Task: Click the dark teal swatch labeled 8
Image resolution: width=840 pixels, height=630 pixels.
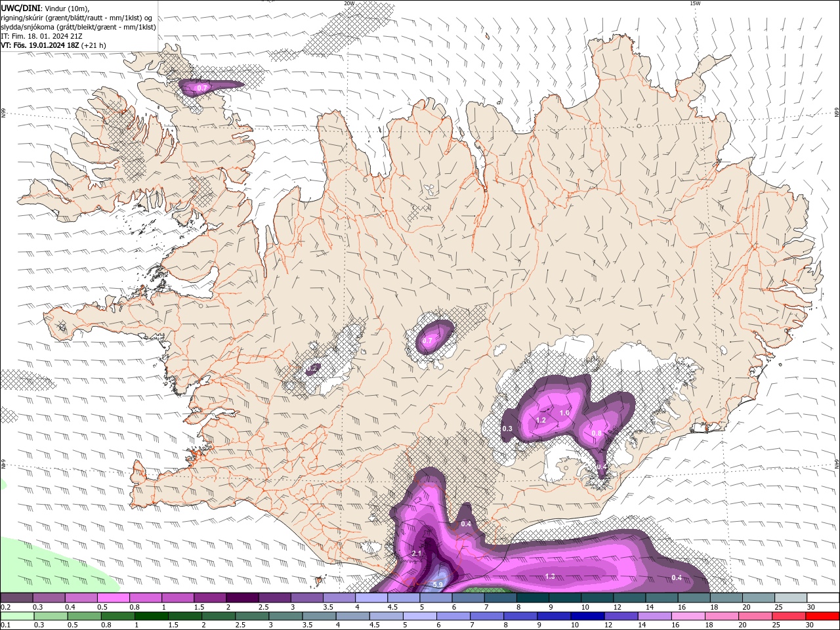Action: 532,598
